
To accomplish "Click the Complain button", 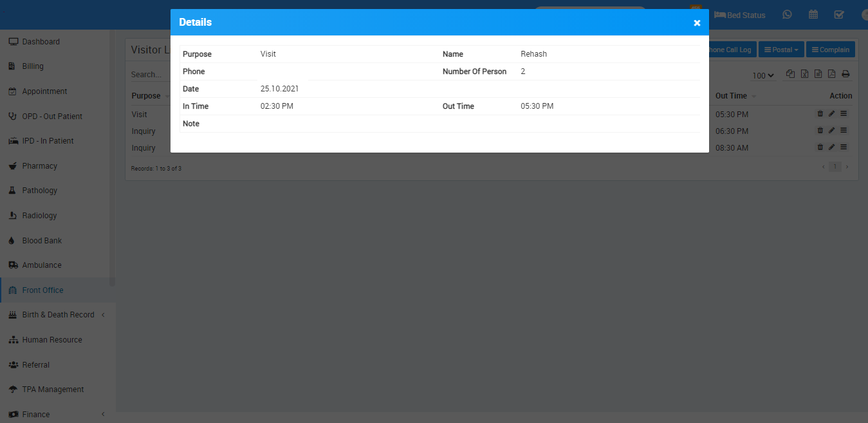I will click(830, 50).
